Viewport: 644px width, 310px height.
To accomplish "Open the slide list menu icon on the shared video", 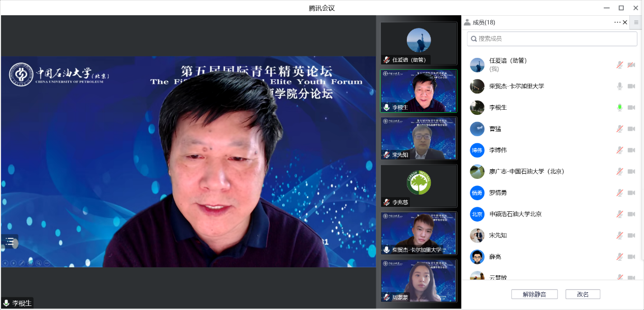I will (10, 241).
